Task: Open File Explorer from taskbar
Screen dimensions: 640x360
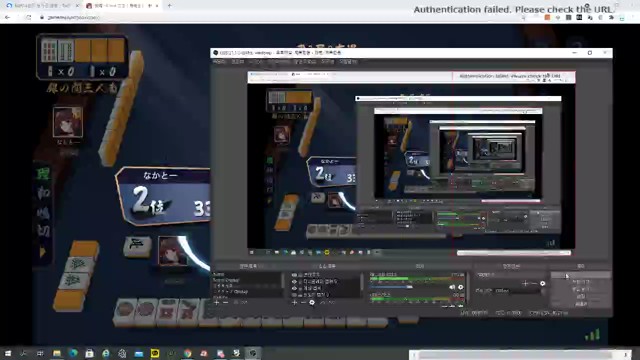Action: (x=57, y=353)
